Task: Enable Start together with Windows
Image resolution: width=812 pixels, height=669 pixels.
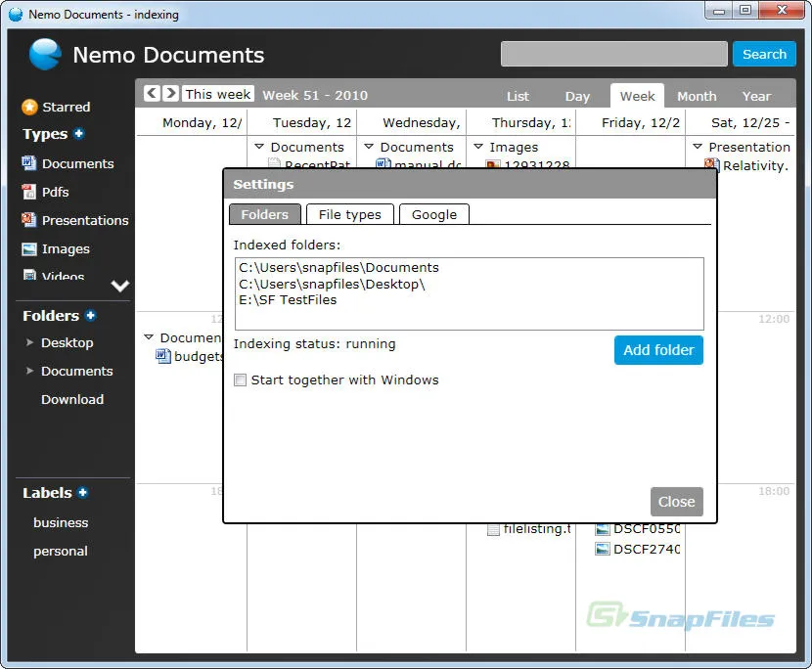Action: [241, 380]
